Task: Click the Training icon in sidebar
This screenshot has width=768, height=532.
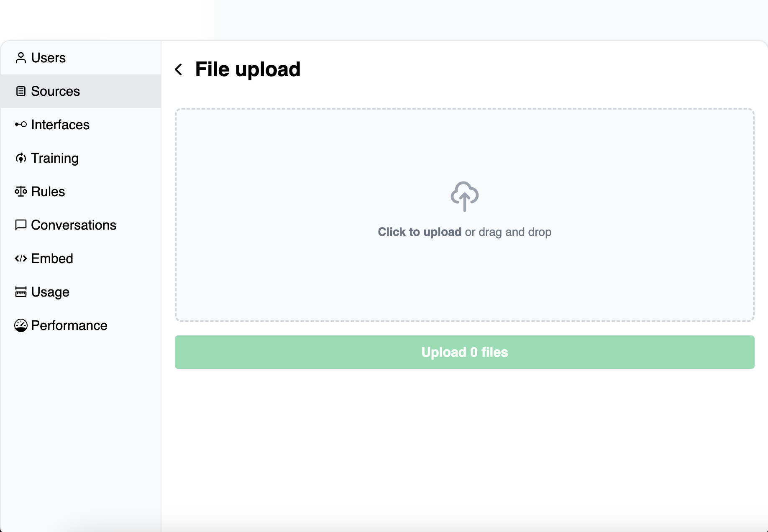Action: [20, 158]
